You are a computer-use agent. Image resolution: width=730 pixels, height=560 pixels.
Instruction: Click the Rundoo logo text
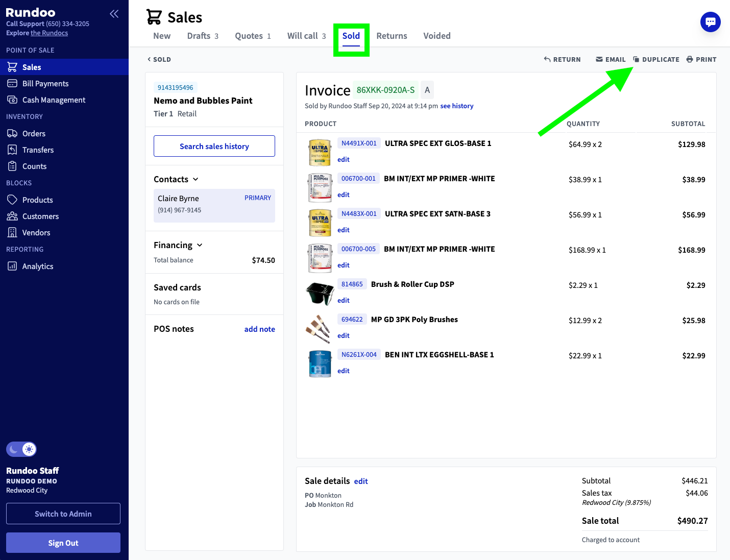pos(31,12)
